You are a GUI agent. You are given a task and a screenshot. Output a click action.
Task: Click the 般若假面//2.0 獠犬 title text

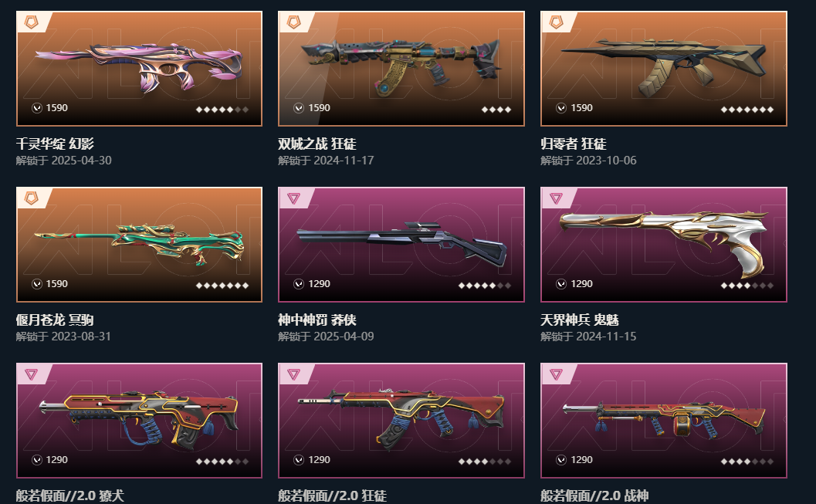[x=70, y=496]
